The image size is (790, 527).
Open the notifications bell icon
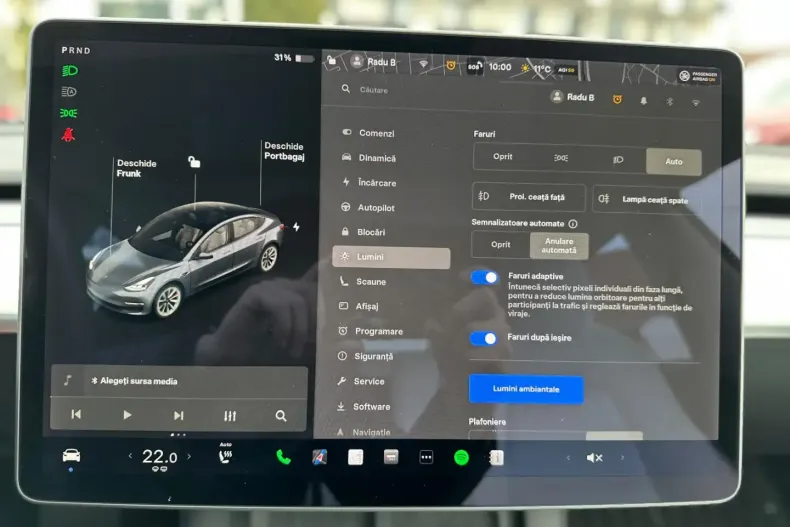point(643,101)
